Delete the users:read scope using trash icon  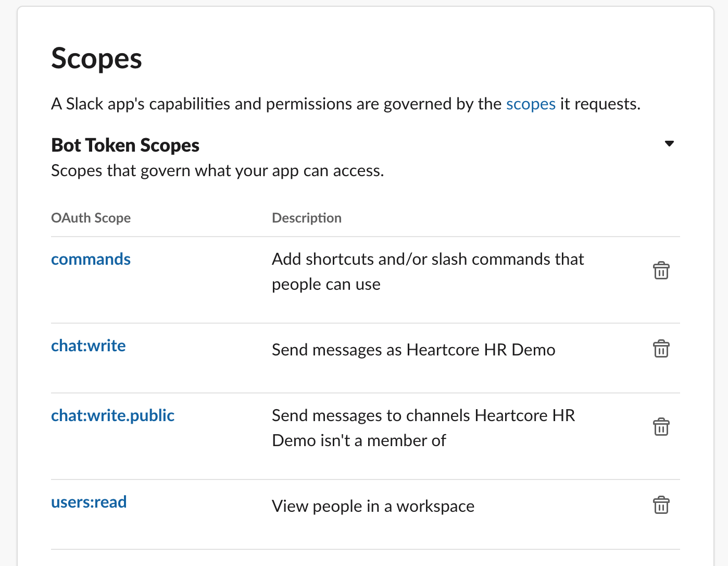[661, 505]
